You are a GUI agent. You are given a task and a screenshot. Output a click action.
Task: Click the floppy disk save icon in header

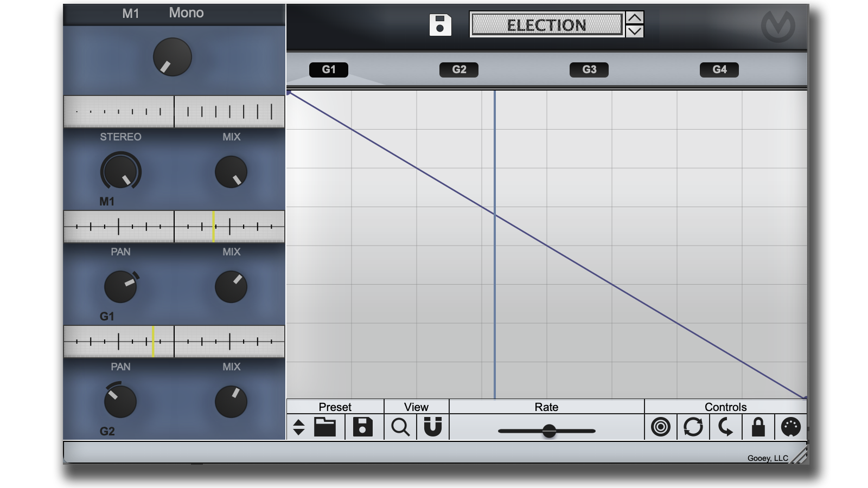tap(440, 25)
